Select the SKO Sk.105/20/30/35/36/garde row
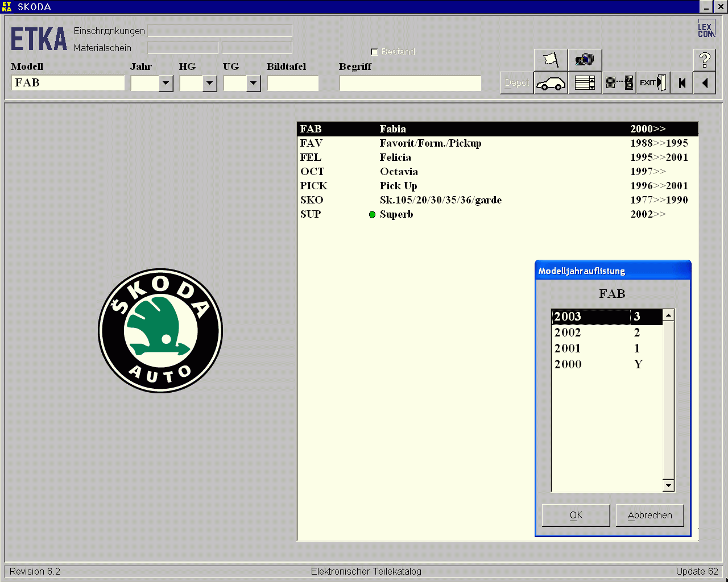This screenshot has width=728, height=582. point(498,200)
